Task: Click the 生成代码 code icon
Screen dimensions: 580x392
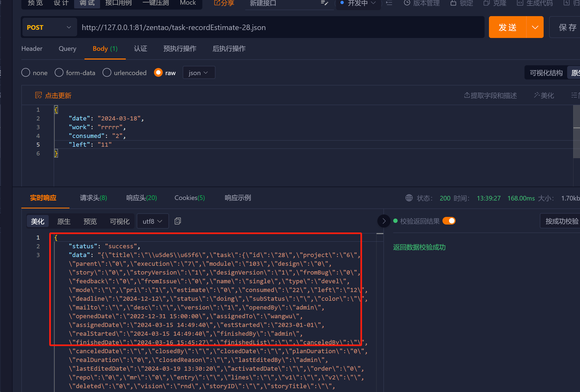Action: coord(520,3)
